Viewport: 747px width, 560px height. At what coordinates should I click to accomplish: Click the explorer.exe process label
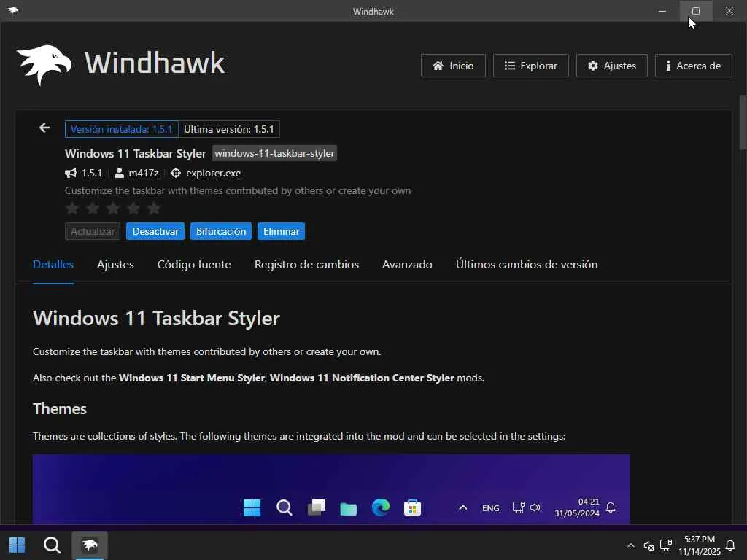coord(214,173)
